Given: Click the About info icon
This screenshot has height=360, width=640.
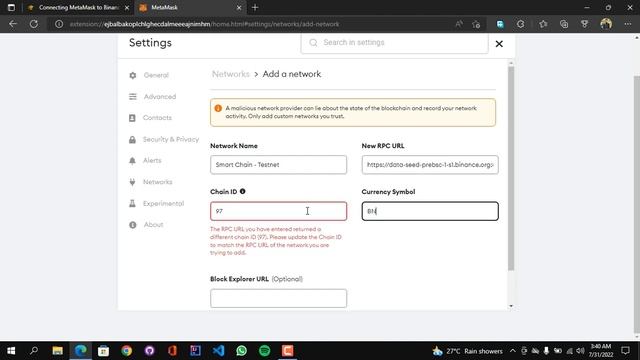Looking at the screenshot, I should coord(133,225).
